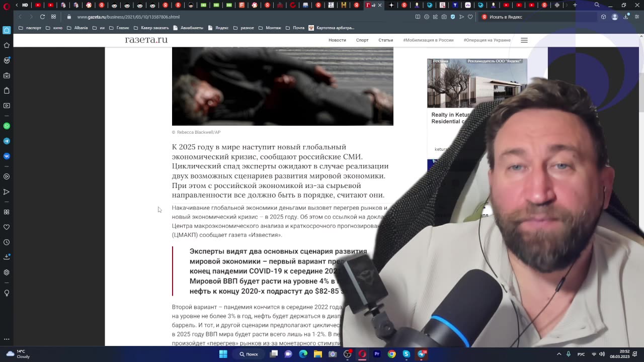Open the building advertisement image
Image resolution: width=644 pixels, height=362 pixels.
click(x=477, y=83)
